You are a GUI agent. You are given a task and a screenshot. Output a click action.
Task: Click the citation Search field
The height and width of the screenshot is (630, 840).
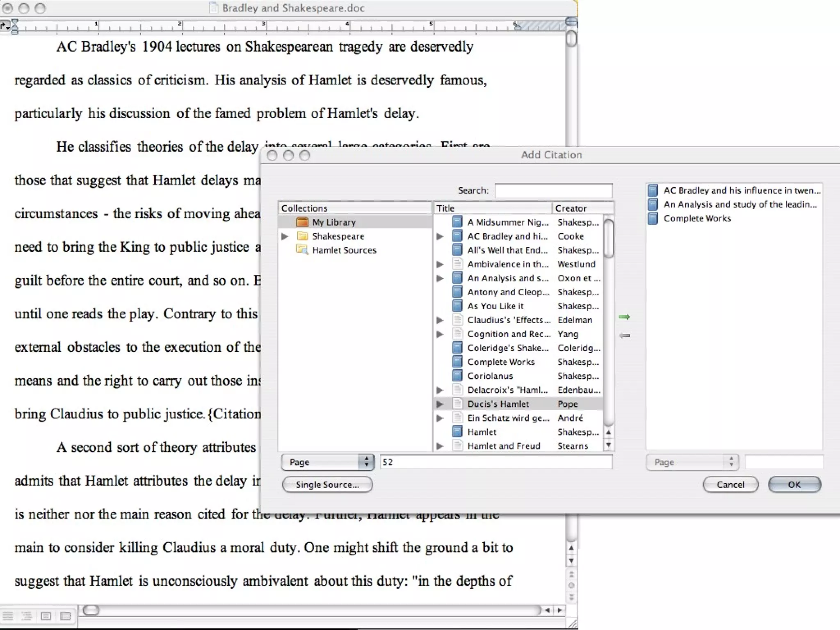[553, 191]
